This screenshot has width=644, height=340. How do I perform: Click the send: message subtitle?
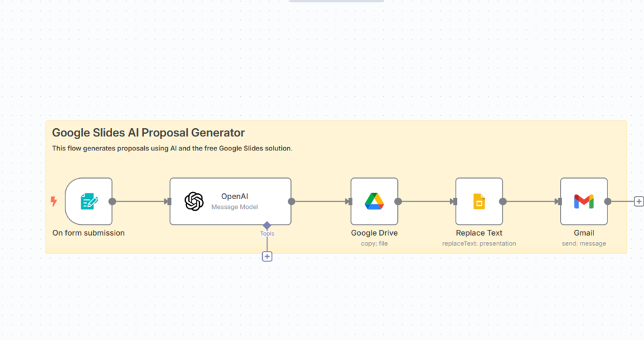[584, 243]
